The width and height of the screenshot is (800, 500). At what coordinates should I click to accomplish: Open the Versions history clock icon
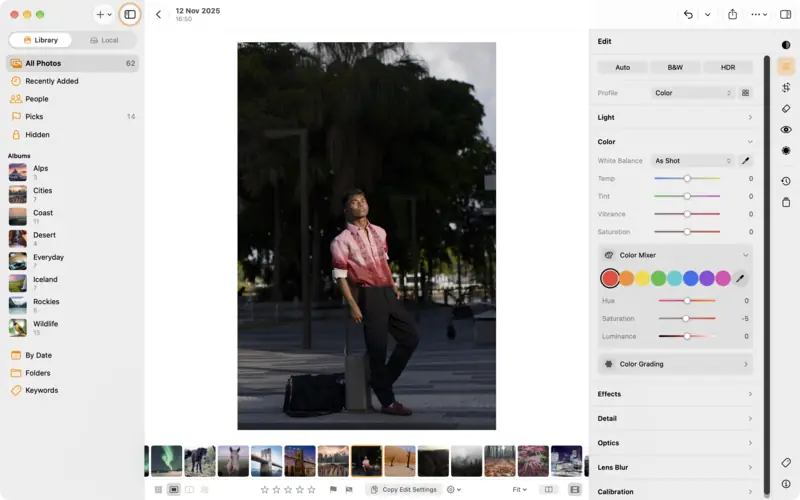click(x=786, y=181)
